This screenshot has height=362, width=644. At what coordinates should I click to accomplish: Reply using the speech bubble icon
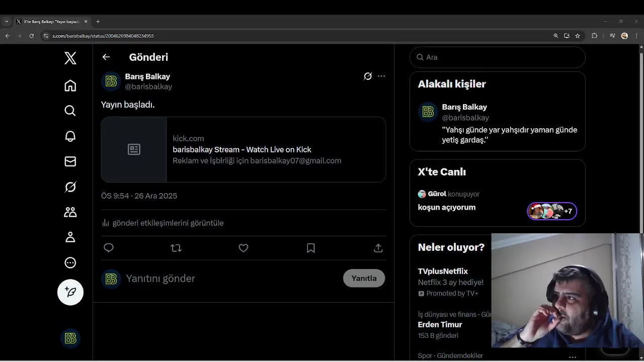109,248
